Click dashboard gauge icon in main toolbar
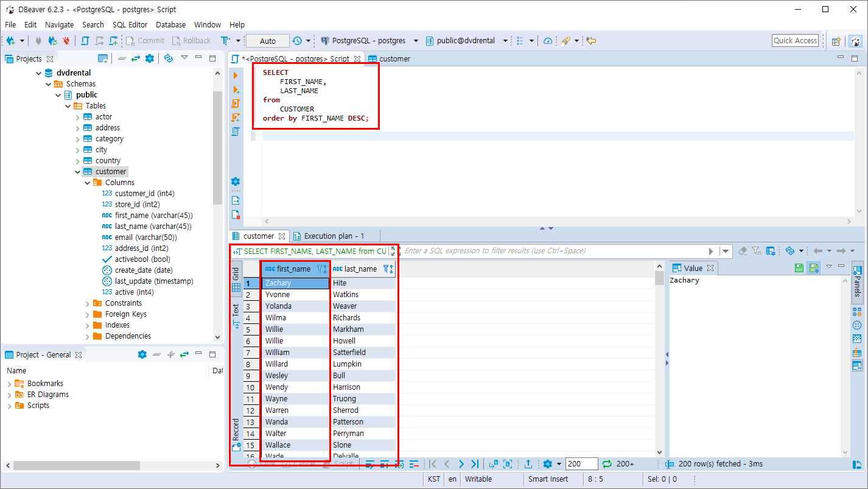Viewport: 868px width, 489px height. tap(548, 41)
